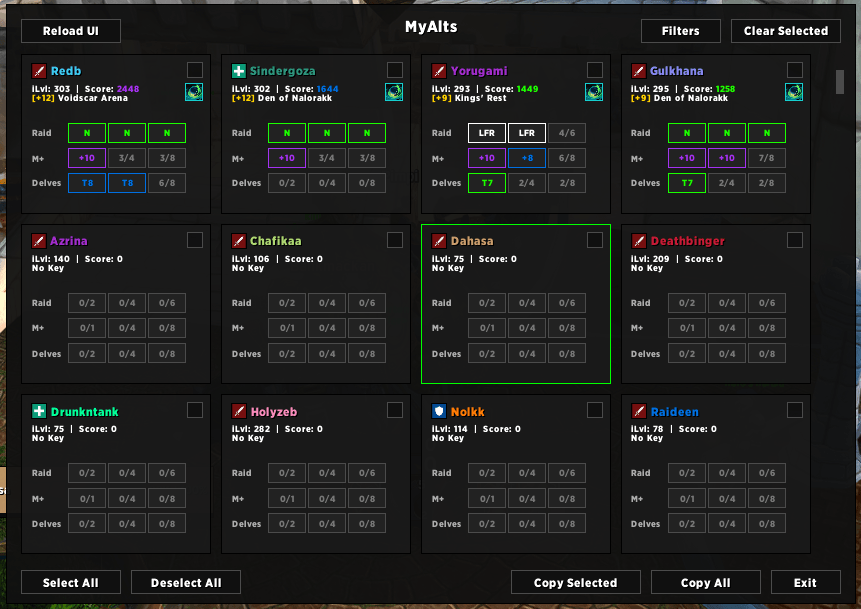Click Redb's Delves 6/8 slot
The width and height of the screenshot is (861, 609).
click(167, 183)
